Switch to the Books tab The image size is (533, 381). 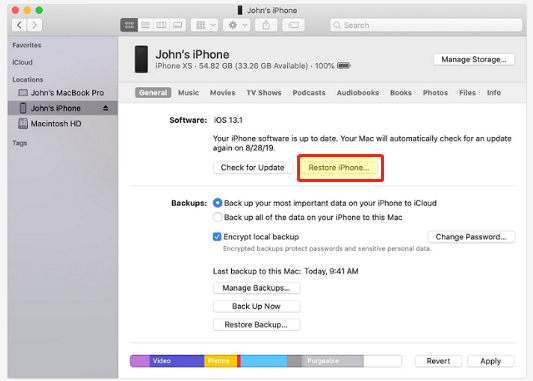point(401,92)
